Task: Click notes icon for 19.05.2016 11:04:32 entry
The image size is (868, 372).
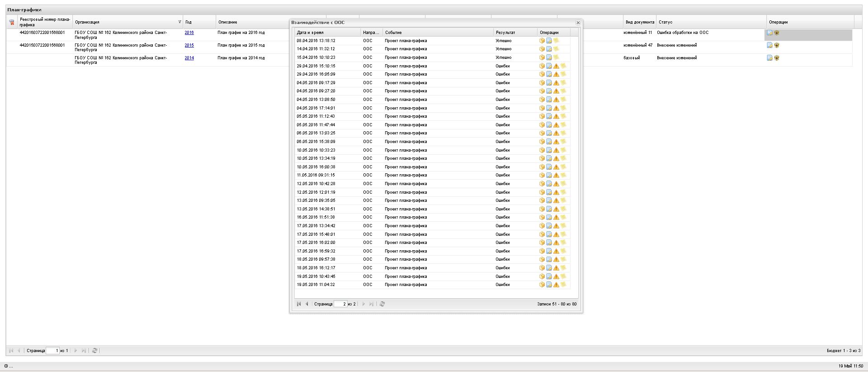Action: pos(563,285)
